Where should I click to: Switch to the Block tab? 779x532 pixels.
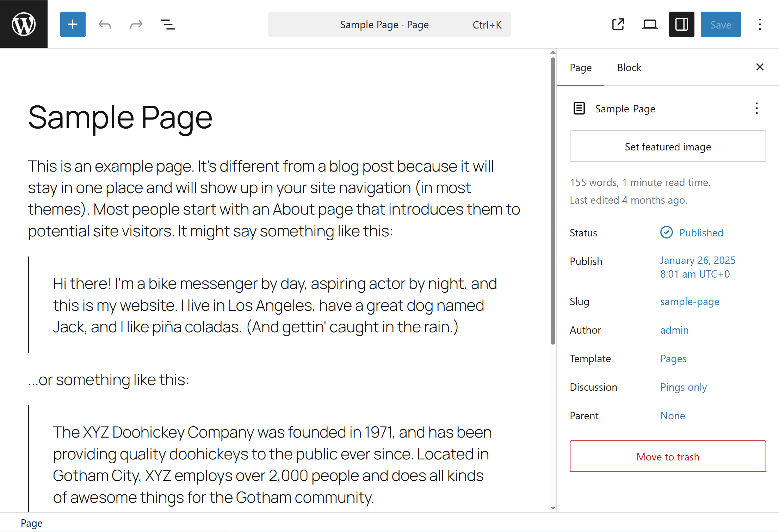(629, 68)
